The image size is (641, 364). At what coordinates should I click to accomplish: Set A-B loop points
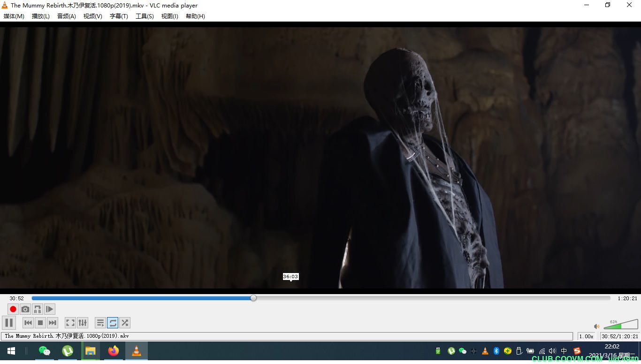pyautogui.click(x=38, y=309)
